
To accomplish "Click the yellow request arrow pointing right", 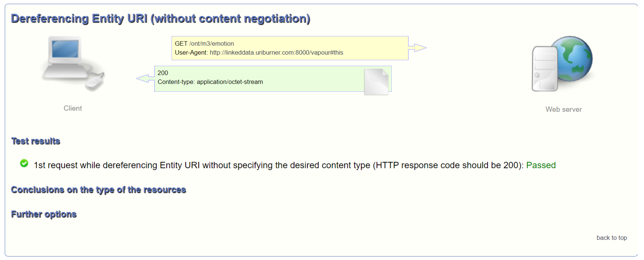I will point(417,48).
